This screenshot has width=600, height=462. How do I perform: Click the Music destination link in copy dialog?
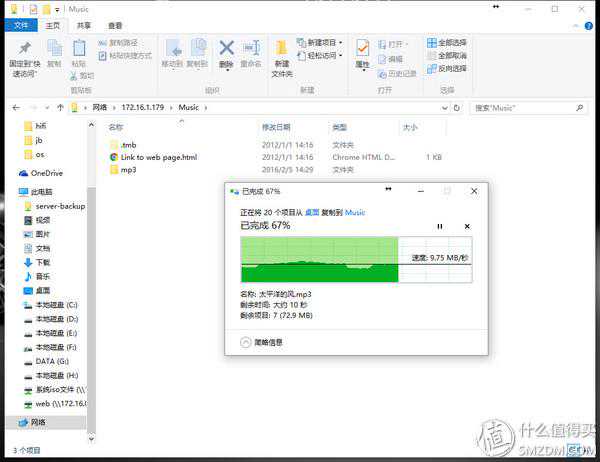pyautogui.click(x=355, y=213)
